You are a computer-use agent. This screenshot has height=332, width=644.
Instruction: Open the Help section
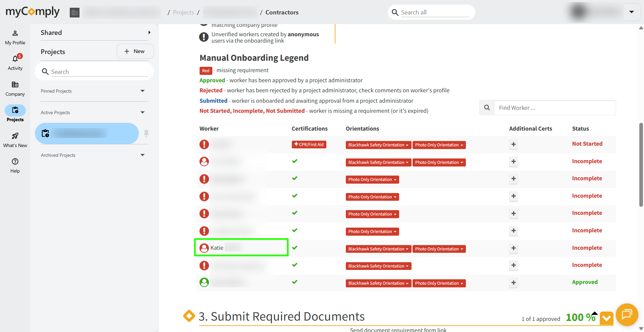coord(15,165)
